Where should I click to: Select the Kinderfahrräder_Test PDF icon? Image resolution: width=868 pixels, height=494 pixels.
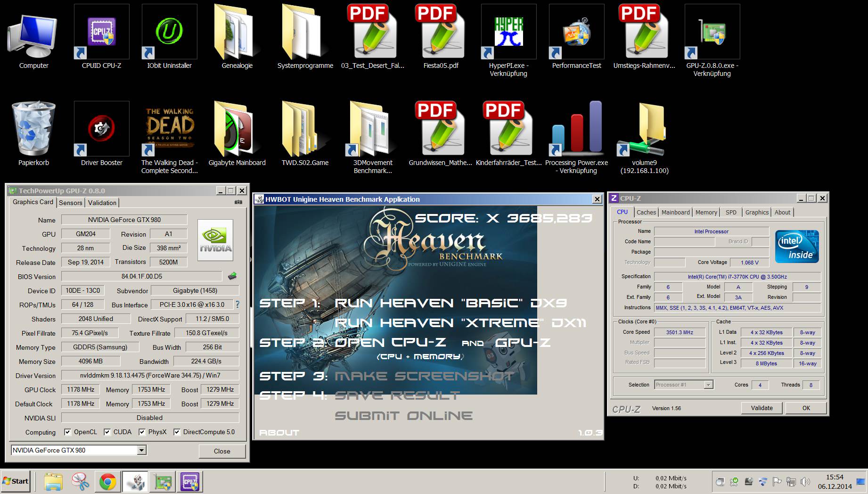coord(508,134)
